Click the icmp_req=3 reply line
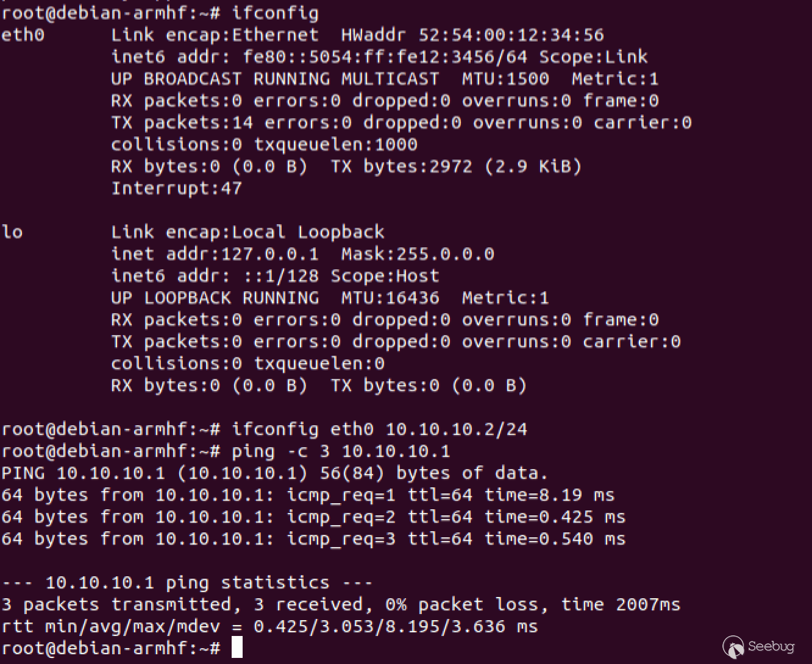 (x=313, y=539)
